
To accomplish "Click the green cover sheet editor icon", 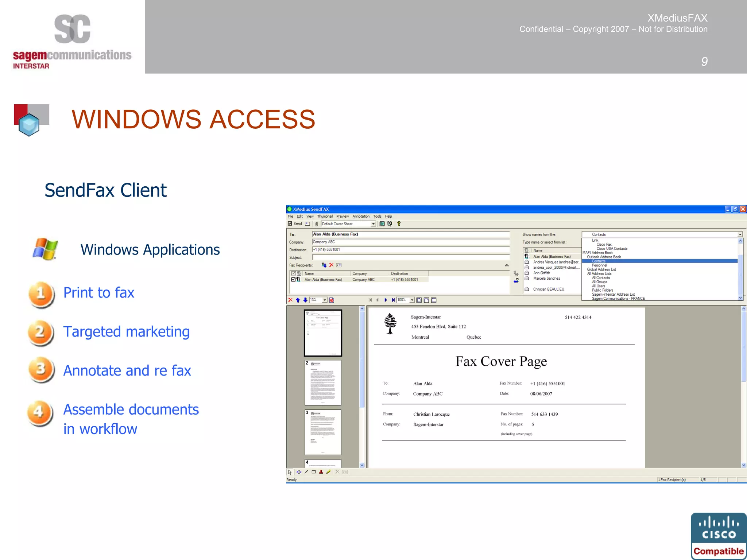I will tap(382, 224).
